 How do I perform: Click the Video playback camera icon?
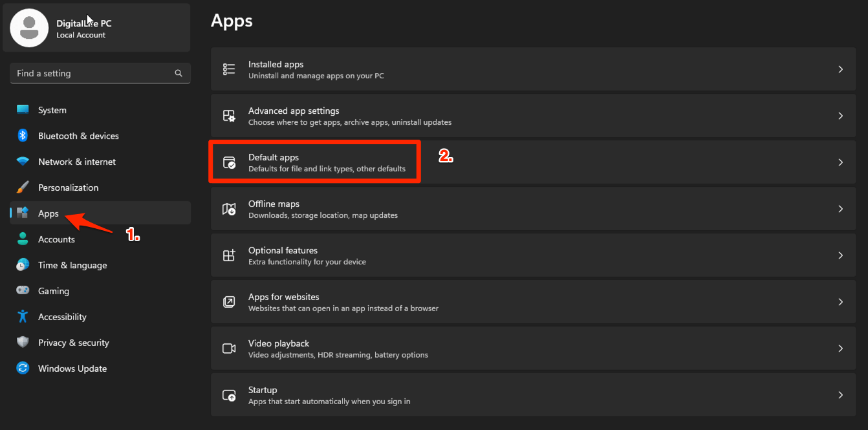pos(229,348)
